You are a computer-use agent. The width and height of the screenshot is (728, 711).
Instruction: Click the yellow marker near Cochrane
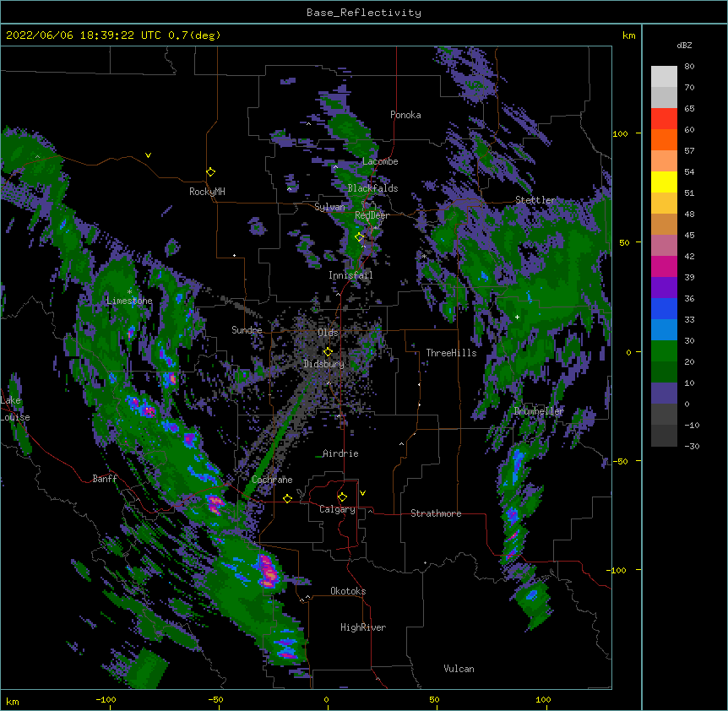click(287, 498)
